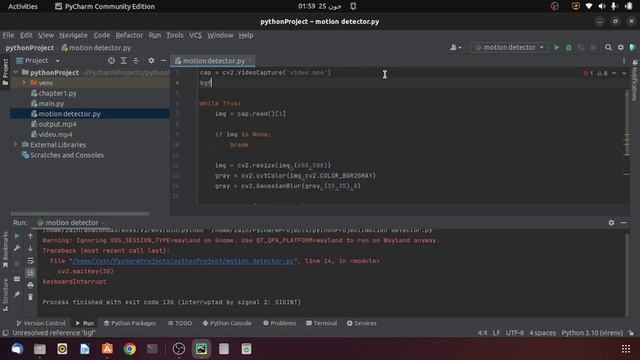Expand External Libraries node
This screenshot has height=360, width=640.
point(16,144)
